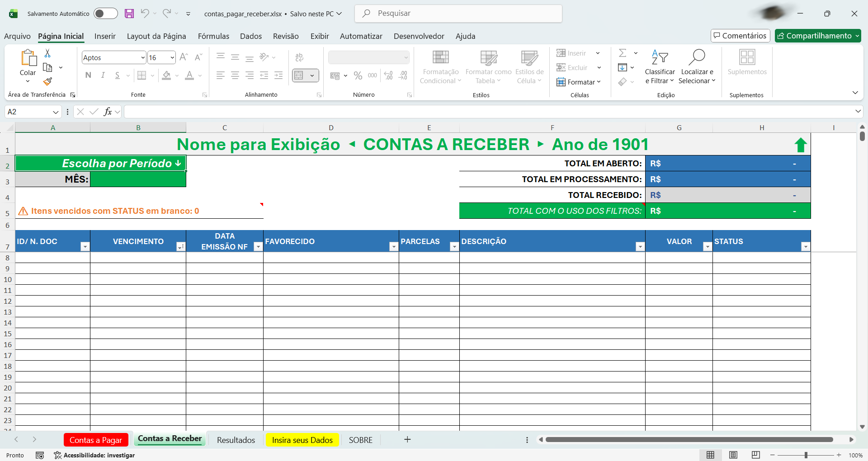
Task: Click the Save disk icon
Action: [x=129, y=14]
